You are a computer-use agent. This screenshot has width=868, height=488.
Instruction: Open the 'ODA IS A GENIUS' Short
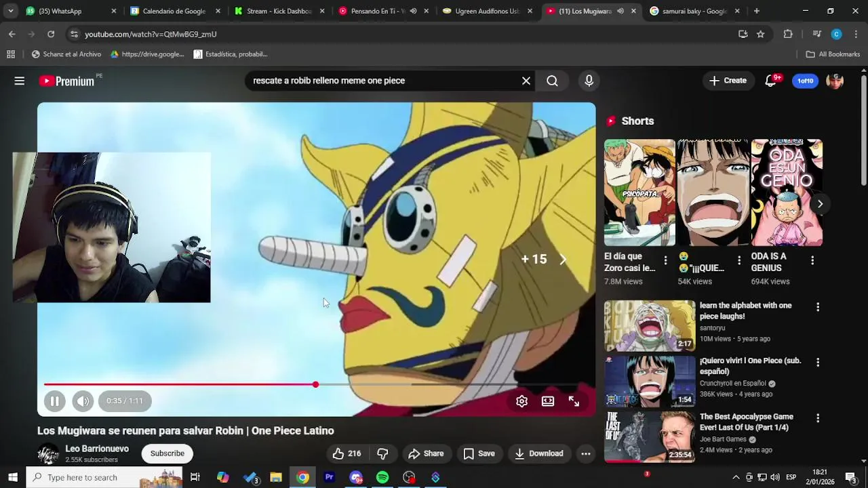[x=787, y=192]
